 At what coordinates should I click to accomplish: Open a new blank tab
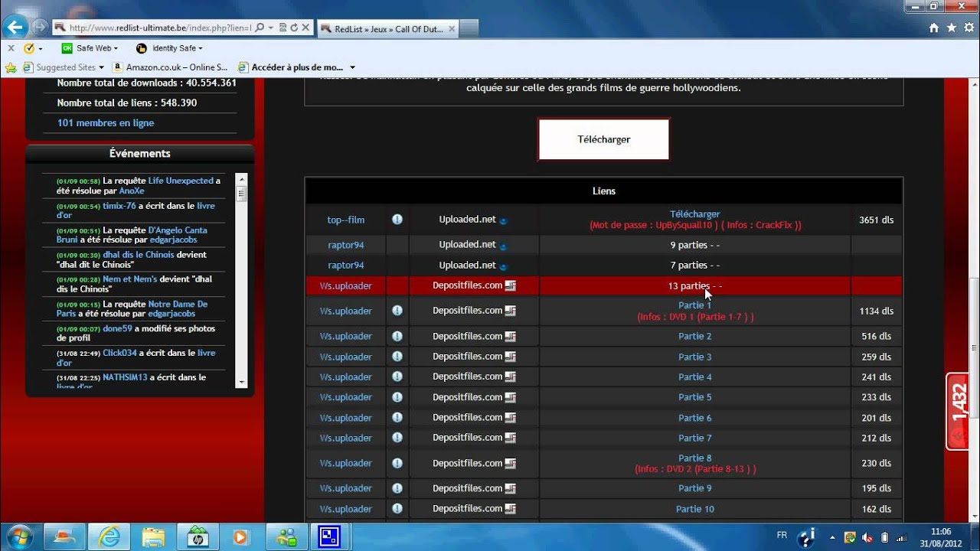(x=469, y=29)
